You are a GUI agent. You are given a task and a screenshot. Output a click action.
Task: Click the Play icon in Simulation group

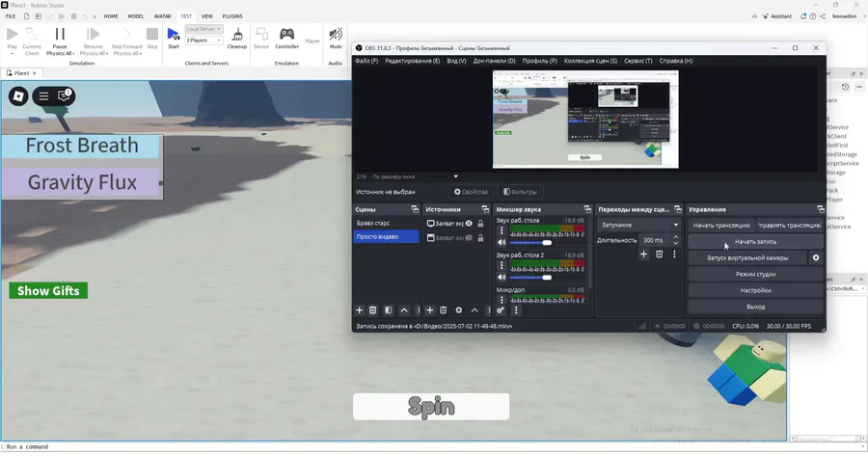13,35
